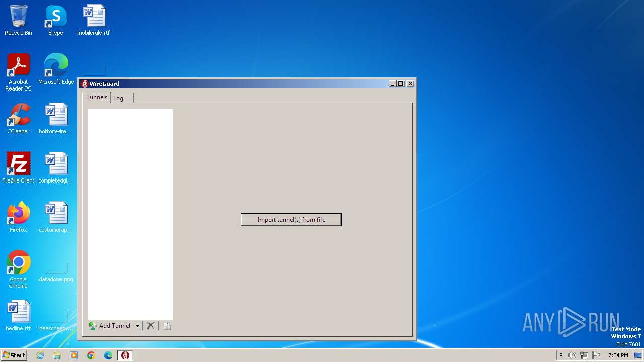This screenshot has height=362, width=644.
Task: Expand the Add Tunnel dropdown arrow
Action: pyautogui.click(x=137, y=326)
